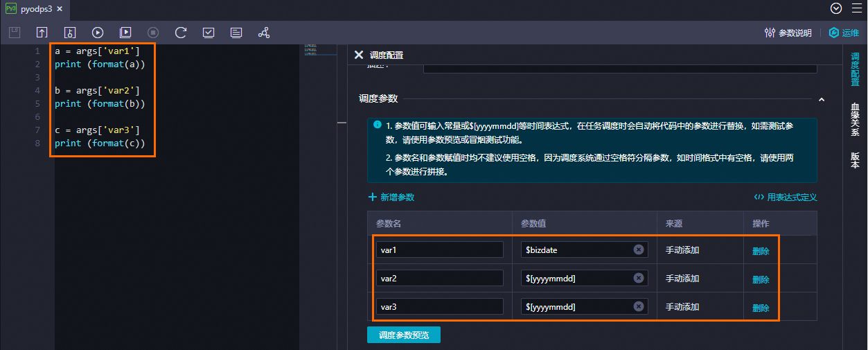Click the 操作 column header
868x350 pixels.
(761, 224)
